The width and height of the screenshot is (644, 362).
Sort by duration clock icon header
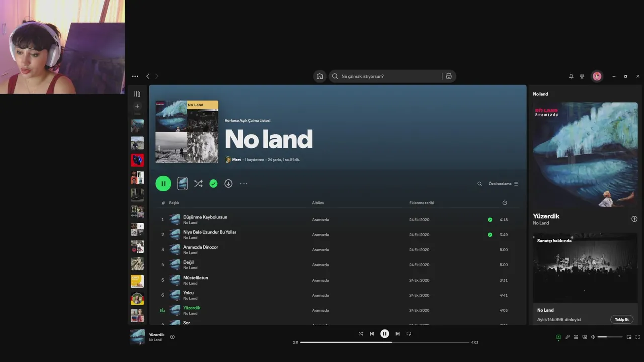[x=505, y=203]
